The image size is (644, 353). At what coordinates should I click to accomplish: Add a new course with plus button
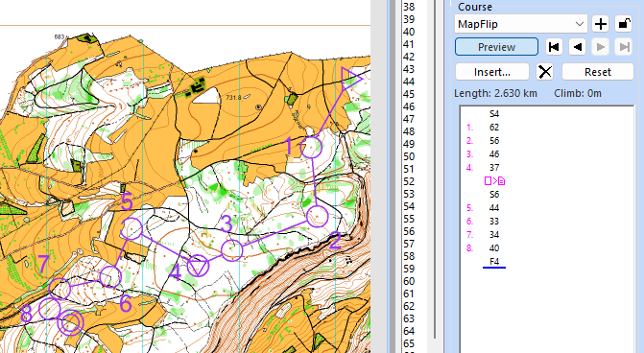tap(601, 24)
